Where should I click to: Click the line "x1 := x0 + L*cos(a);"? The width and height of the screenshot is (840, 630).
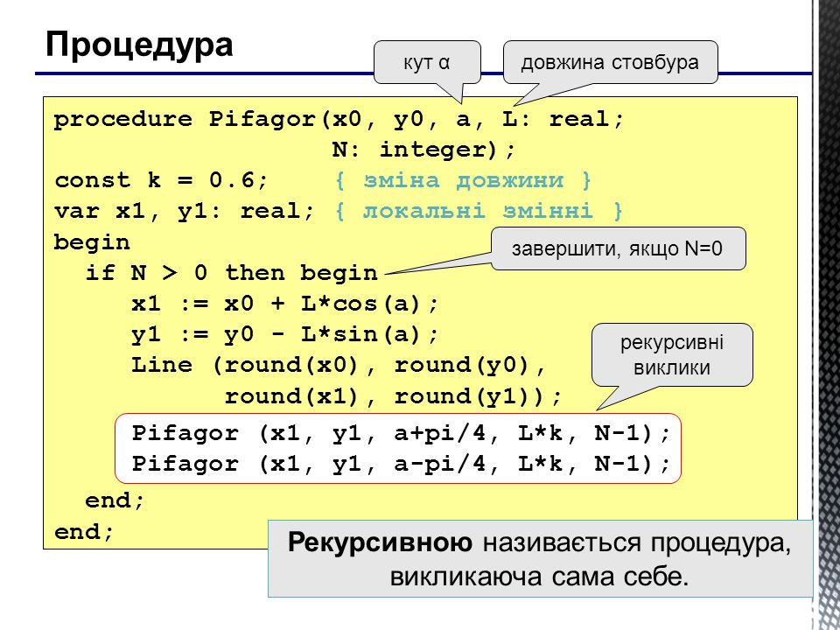[x=285, y=304]
